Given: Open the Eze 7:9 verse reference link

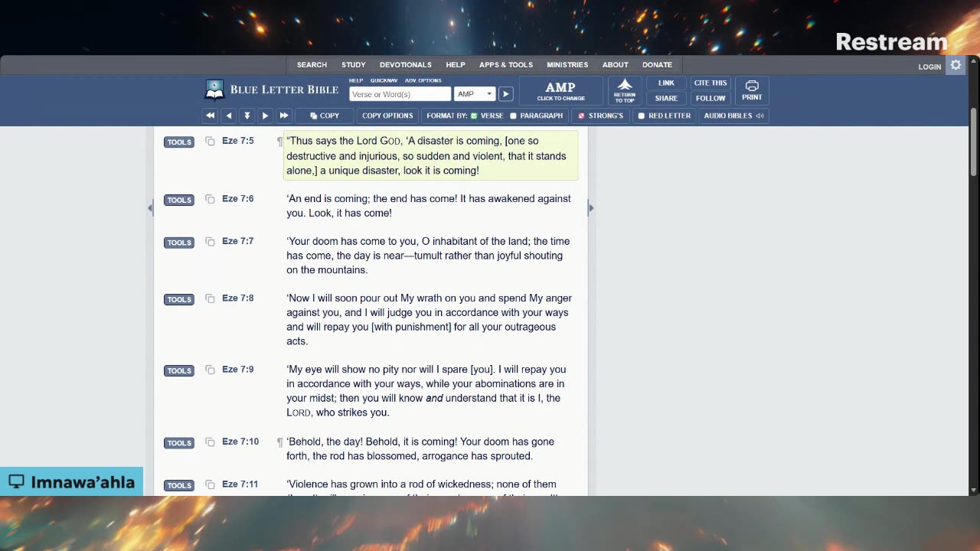Looking at the screenshot, I should (237, 370).
